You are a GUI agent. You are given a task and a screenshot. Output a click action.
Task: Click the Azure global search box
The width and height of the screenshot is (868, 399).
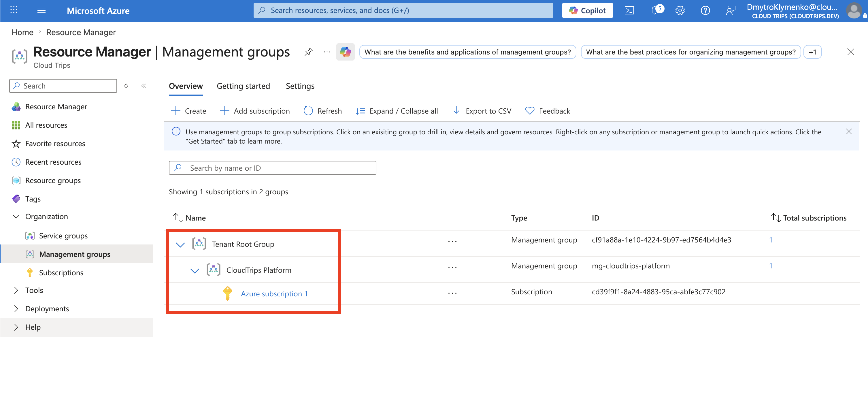click(403, 10)
